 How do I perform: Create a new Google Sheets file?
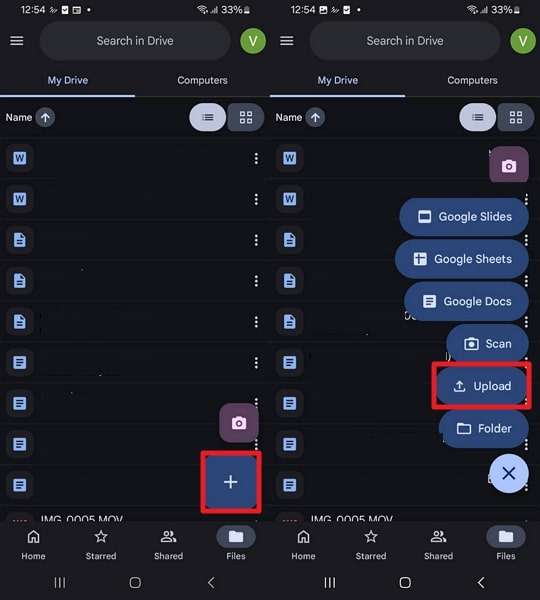pos(462,259)
